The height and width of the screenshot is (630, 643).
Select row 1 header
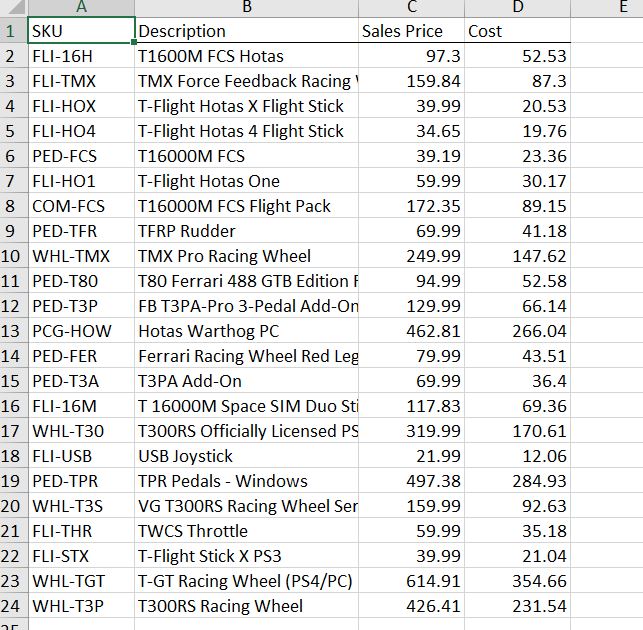click(14, 31)
